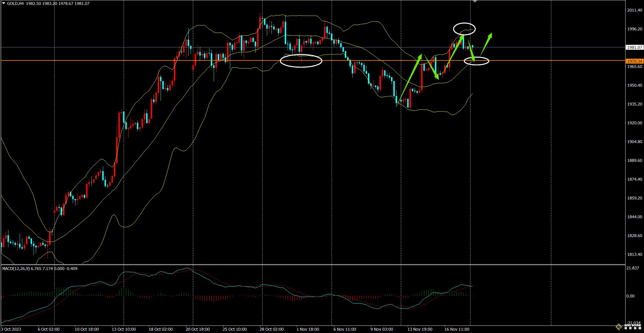Click the MACD(12,26,9) indicator label
This screenshot has width=644, height=333.
[x=16, y=269]
